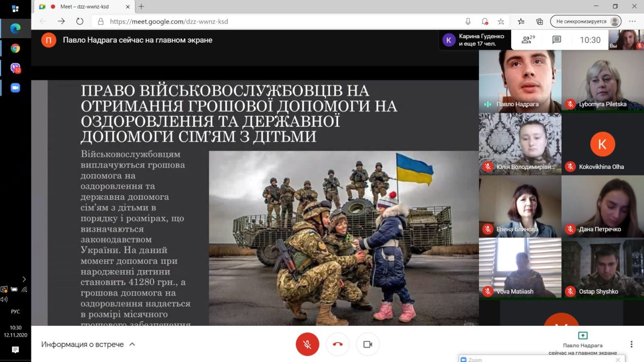Reload the page with the refresh button
Viewport: 644px width, 362px height.
80,22
